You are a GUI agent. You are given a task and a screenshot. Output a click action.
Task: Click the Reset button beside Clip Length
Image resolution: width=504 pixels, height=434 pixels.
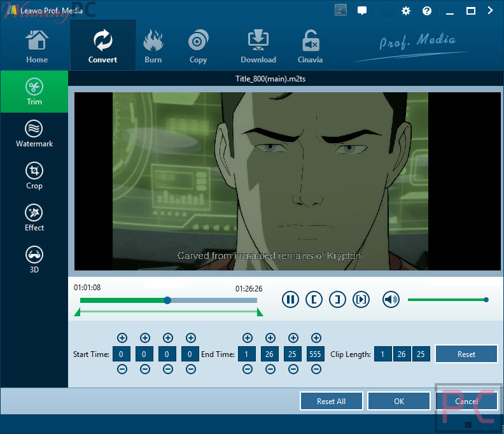466,354
